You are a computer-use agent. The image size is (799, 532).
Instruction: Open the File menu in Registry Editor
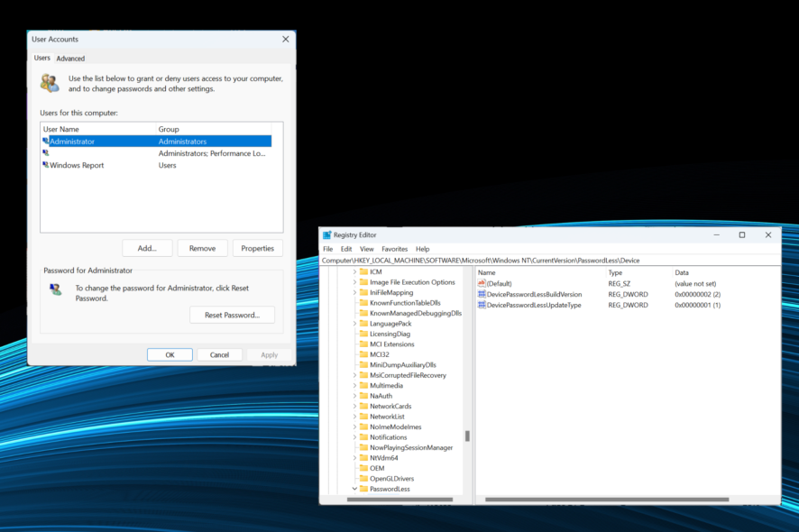pyautogui.click(x=328, y=249)
